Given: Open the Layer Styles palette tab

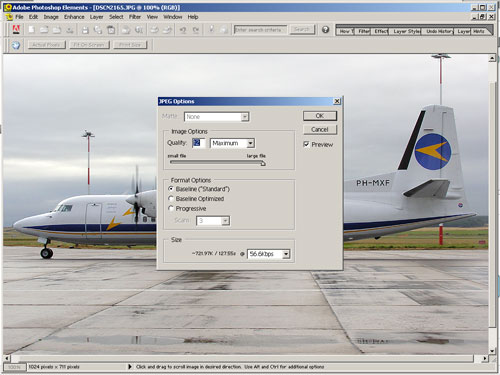Looking at the screenshot, I should click(406, 31).
